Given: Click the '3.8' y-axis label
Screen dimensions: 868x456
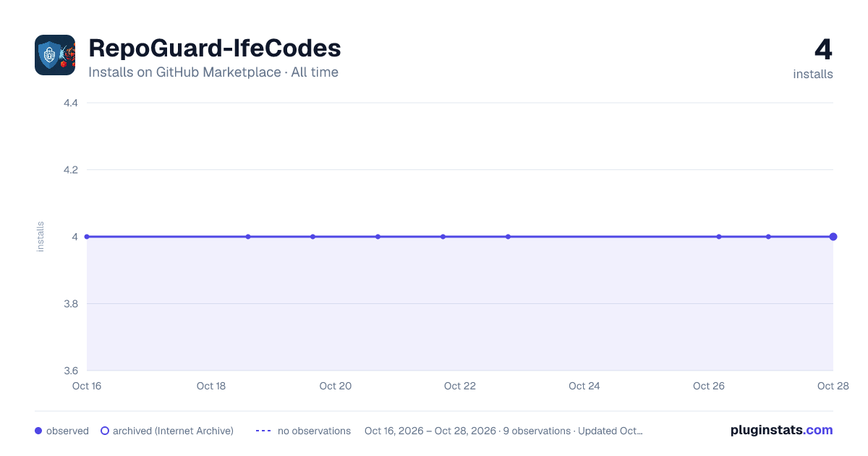Looking at the screenshot, I should (71, 304).
